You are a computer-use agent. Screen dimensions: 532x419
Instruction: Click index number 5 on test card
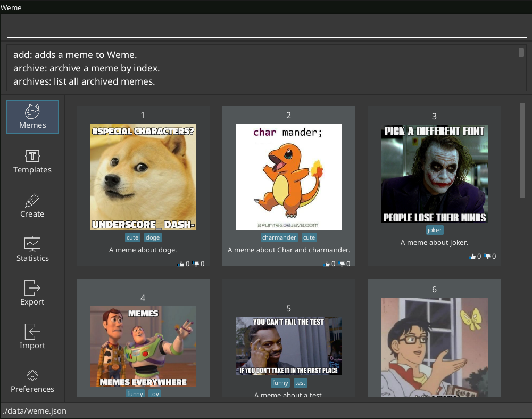tap(288, 308)
